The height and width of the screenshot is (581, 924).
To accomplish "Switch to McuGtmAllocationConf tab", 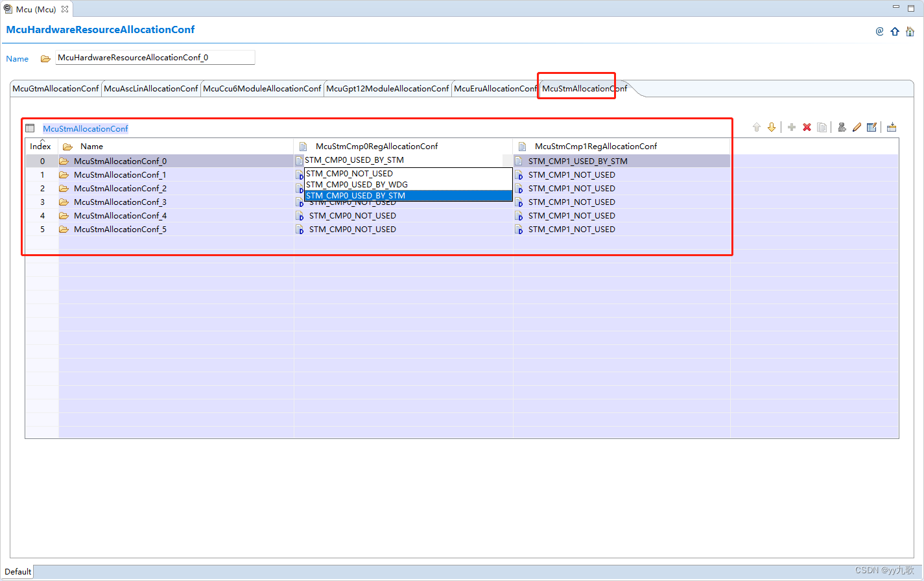I will (x=56, y=89).
